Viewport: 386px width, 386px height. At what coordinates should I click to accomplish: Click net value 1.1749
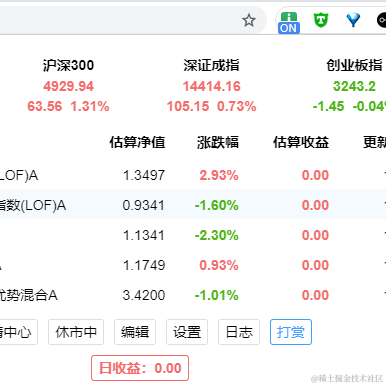(144, 265)
